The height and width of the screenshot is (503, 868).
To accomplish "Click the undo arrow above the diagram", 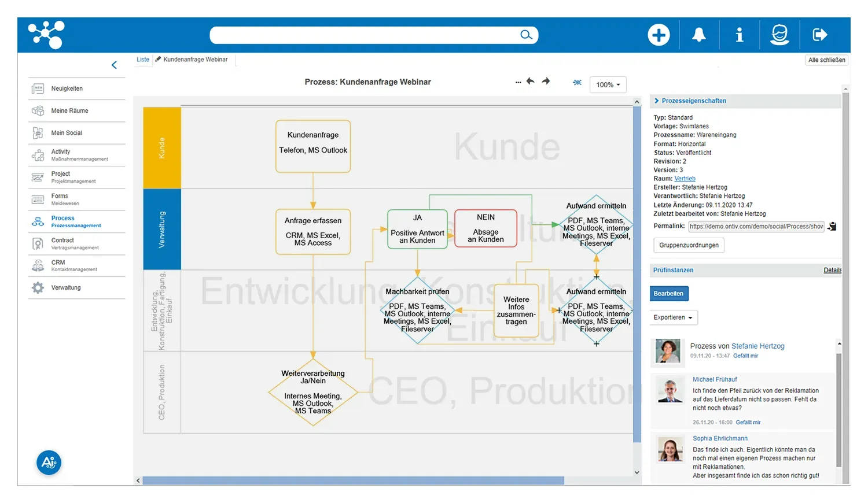I will pos(530,82).
